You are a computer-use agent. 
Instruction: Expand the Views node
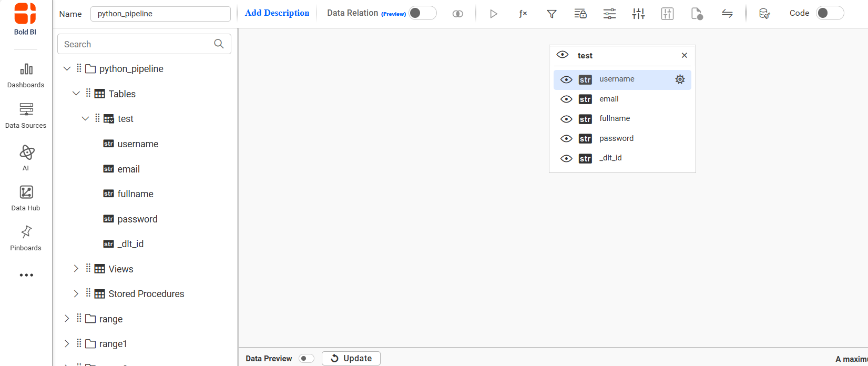click(x=76, y=269)
